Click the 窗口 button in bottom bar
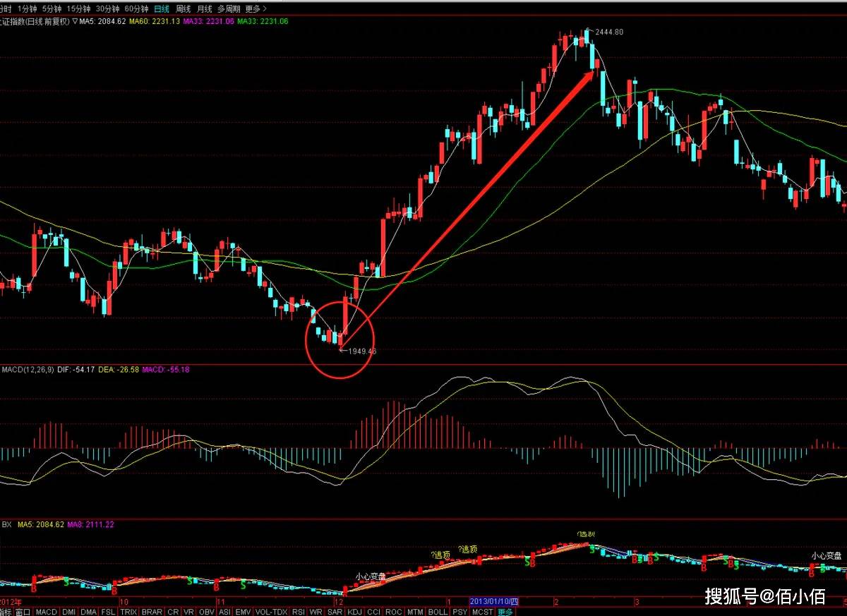Screen dimensions: 847x616 tap(23, 612)
